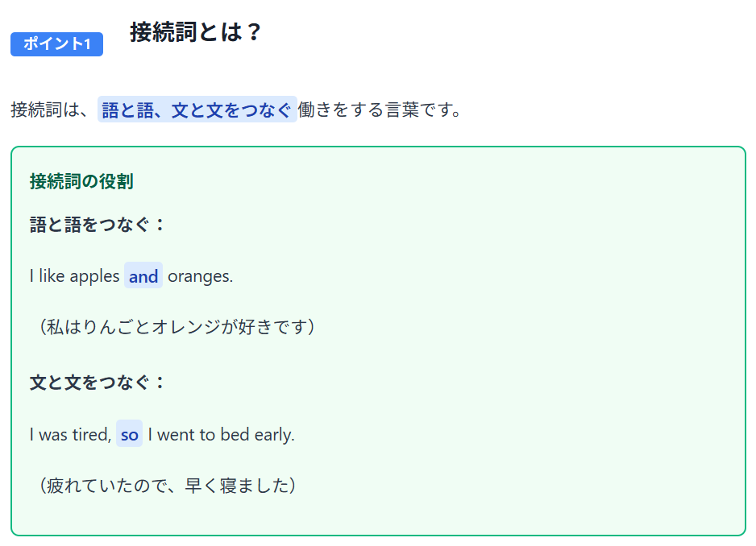
Task: Click the word "like" in the apples sentence
Action: (x=52, y=276)
